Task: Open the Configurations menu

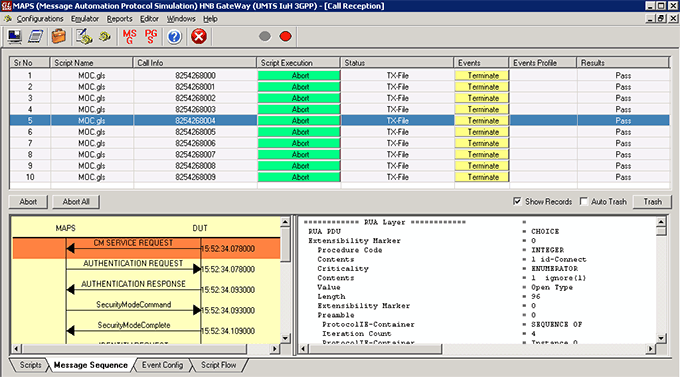Action: click(40, 19)
